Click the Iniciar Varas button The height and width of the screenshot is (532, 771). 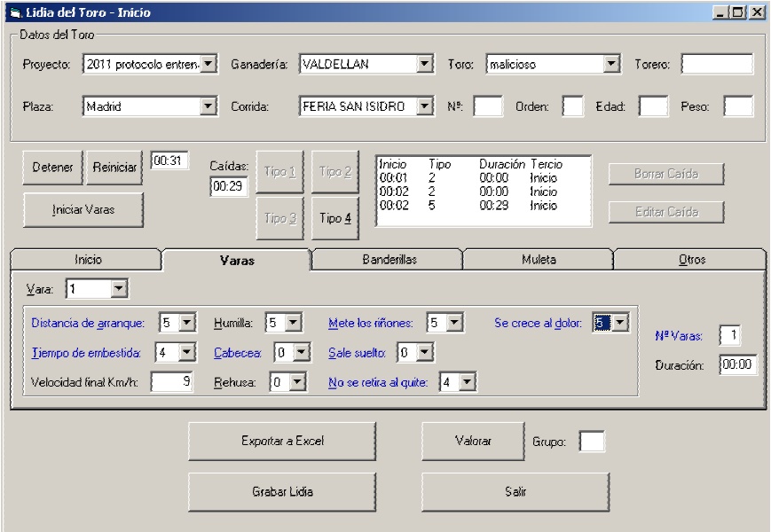(83, 210)
